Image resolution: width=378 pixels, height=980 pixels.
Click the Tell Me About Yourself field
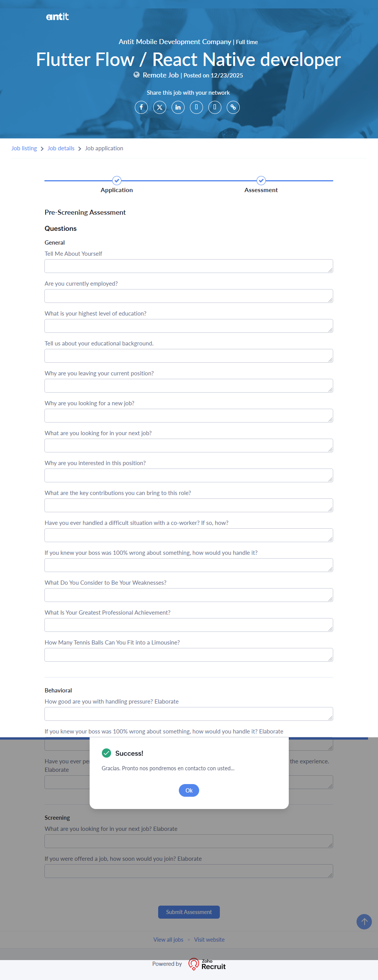tap(188, 266)
